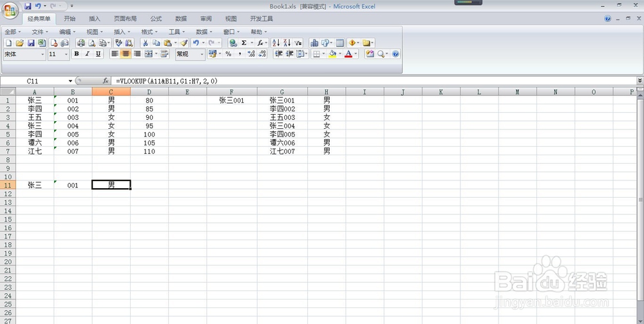644x324 pixels.
Task: Click the Open file folder icon
Action: click(x=20, y=43)
